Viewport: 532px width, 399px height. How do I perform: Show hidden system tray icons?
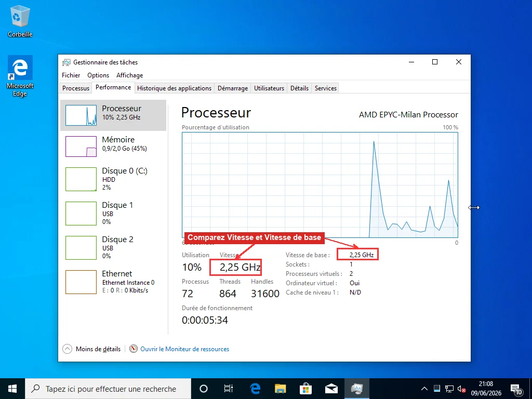pos(424,389)
